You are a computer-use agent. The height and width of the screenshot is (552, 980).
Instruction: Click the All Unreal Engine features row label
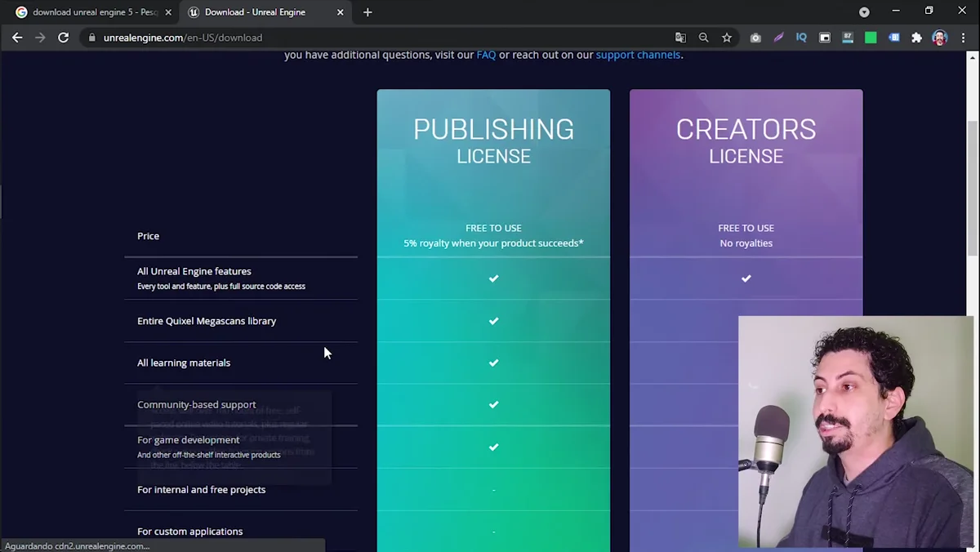[x=194, y=271]
